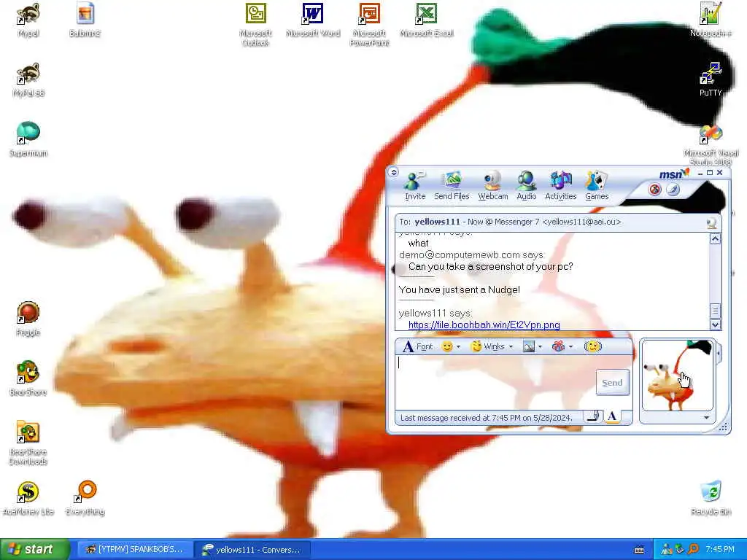Select the Recycle Bin icon
Screen dimensions: 747x560
pyautogui.click(x=711, y=498)
